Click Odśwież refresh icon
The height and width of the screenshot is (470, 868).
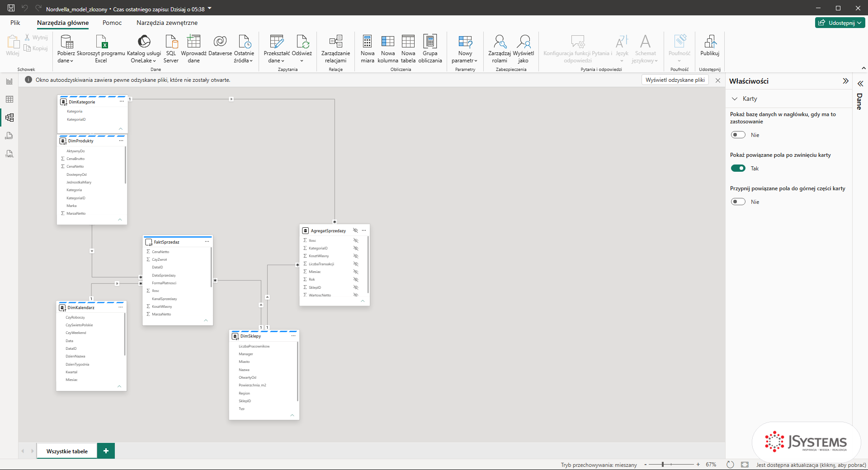(x=302, y=42)
